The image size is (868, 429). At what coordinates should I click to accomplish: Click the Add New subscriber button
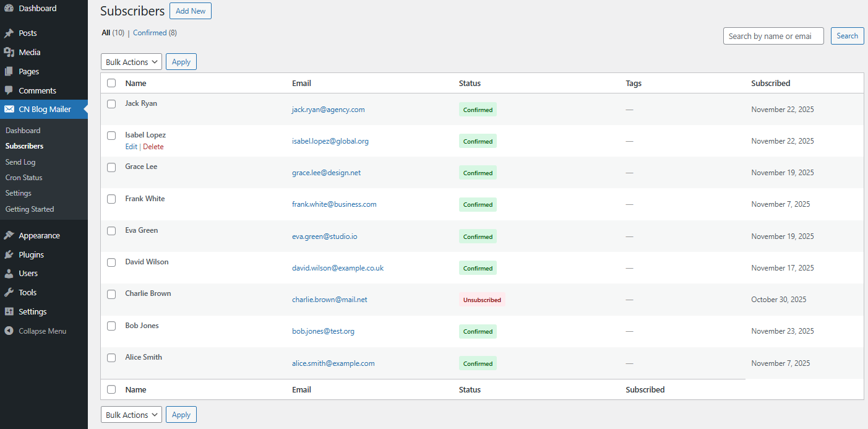[190, 11]
